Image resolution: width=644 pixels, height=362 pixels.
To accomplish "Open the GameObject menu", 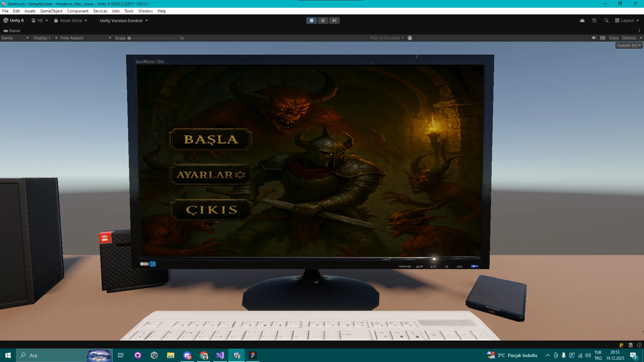I will 51,11.
